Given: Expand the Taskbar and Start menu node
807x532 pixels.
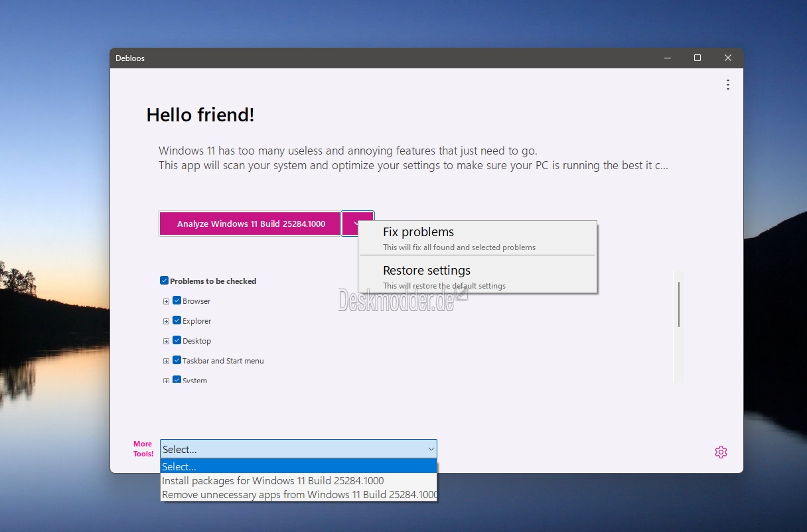Looking at the screenshot, I should (x=166, y=361).
